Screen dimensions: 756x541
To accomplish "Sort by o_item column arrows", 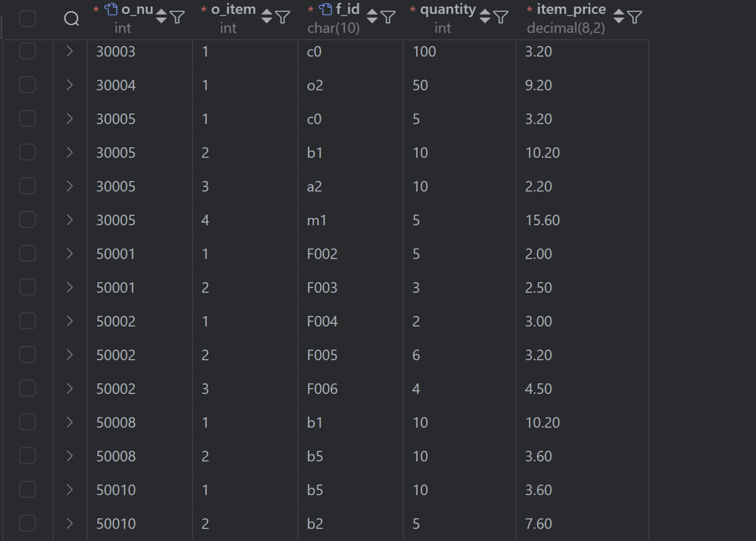I will (x=266, y=17).
